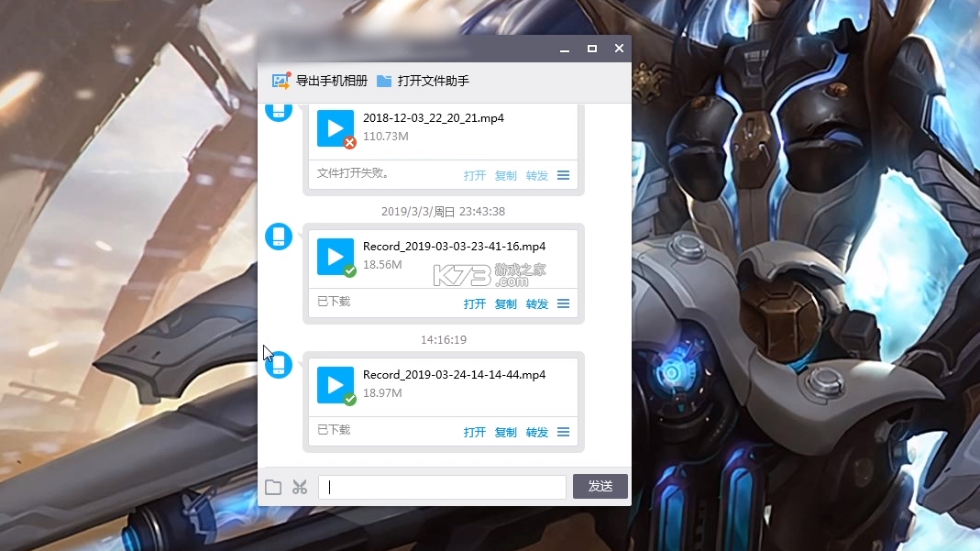The image size is (980, 551).
Task: Click the send-file folder icon near input
Action: click(x=273, y=487)
